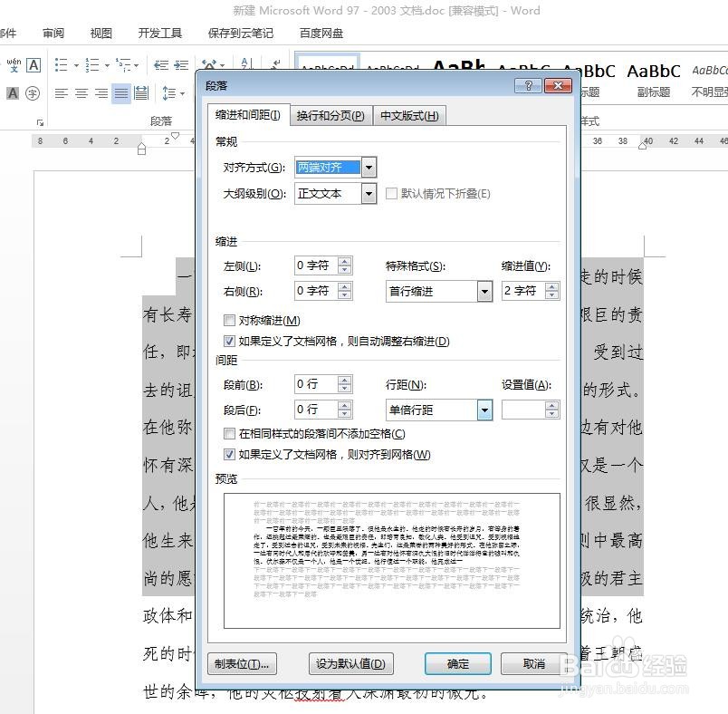This screenshot has height=714, width=728.
Task: Open the 行距 单倍行距 dropdown
Action: point(484,410)
